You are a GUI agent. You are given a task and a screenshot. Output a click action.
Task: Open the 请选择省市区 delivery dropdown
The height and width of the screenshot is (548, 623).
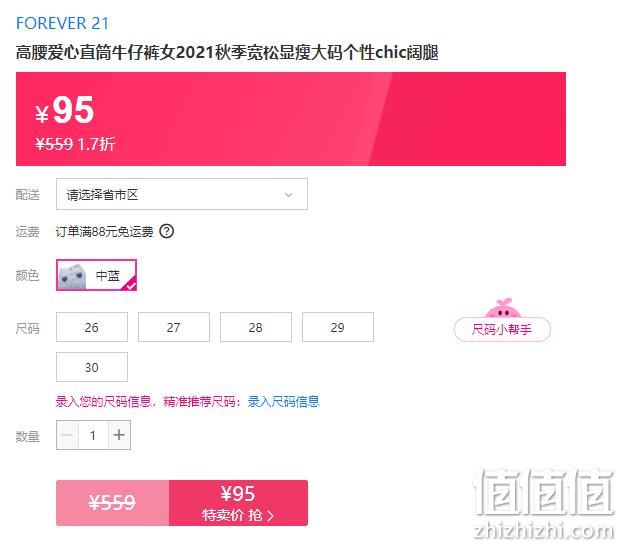point(182,194)
